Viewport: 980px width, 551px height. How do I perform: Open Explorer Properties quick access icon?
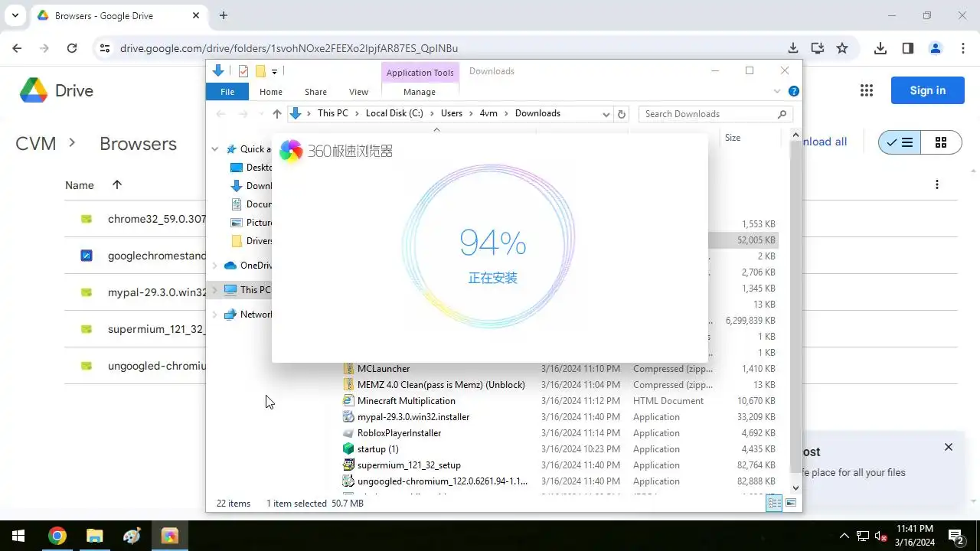[x=243, y=71]
